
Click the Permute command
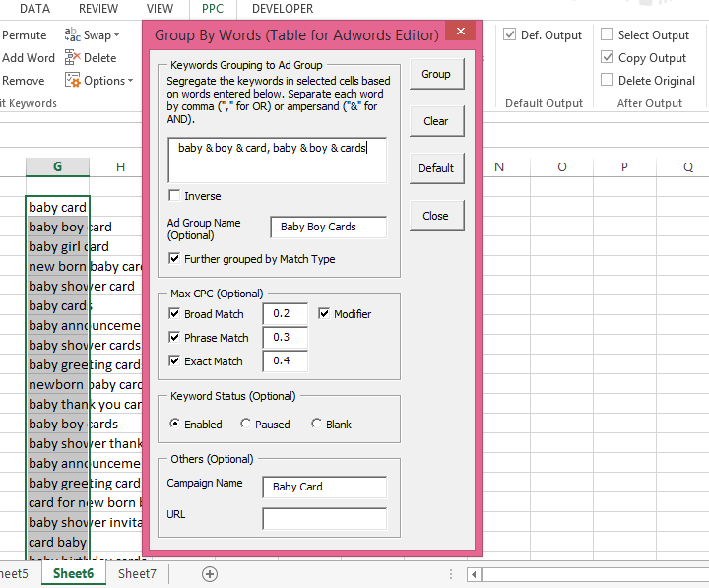[x=24, y=35]
